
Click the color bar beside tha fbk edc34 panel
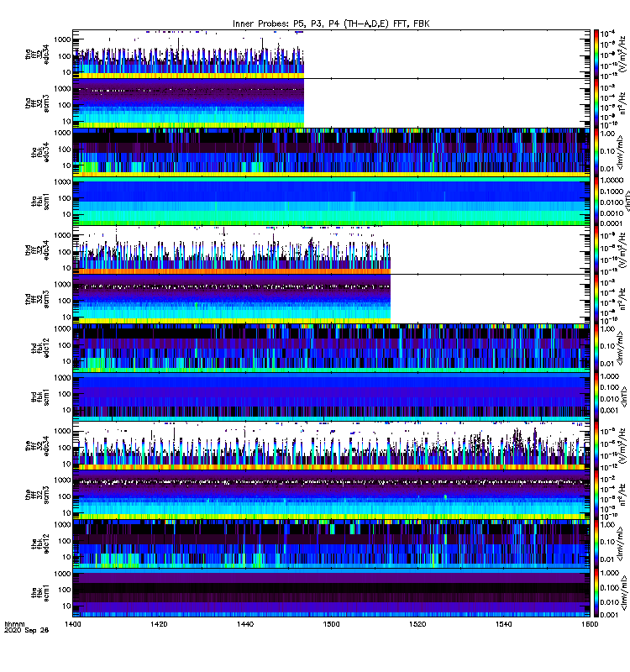pyautogui.click(x=596, y=152)
